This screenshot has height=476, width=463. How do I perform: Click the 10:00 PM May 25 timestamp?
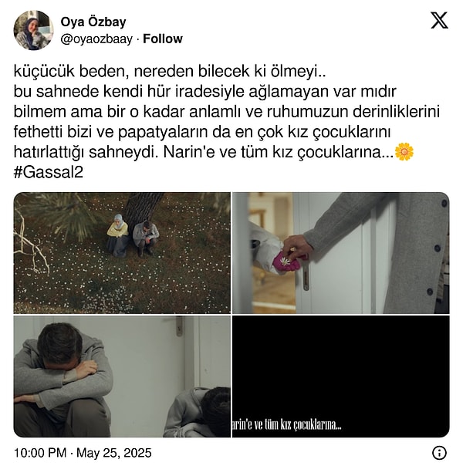[x=83, y=453]
